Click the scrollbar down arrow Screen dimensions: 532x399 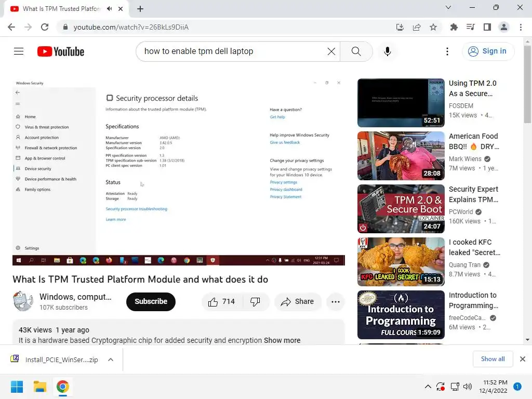coord(527,340)
